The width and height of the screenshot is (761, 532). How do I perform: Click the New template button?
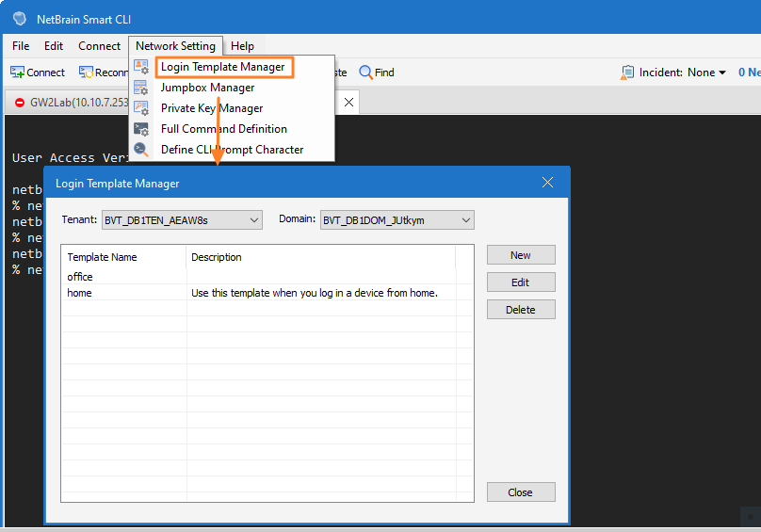521,255
